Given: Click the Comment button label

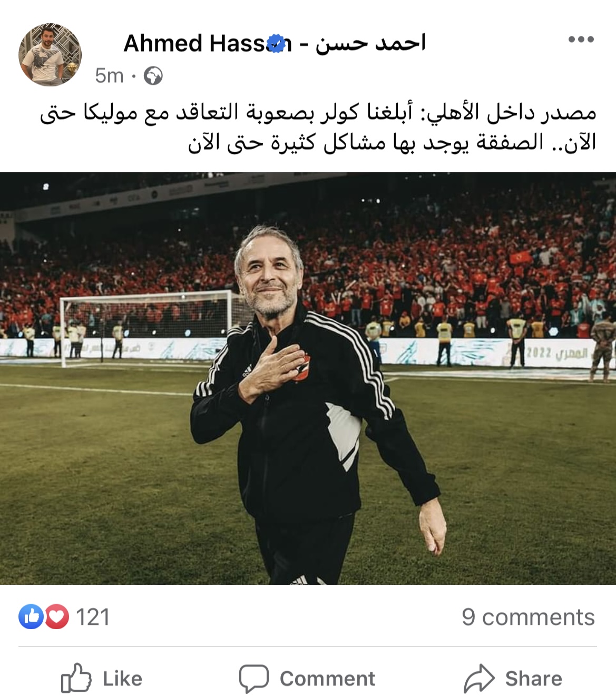Looking at the screenshot, I should coord(327,679).
